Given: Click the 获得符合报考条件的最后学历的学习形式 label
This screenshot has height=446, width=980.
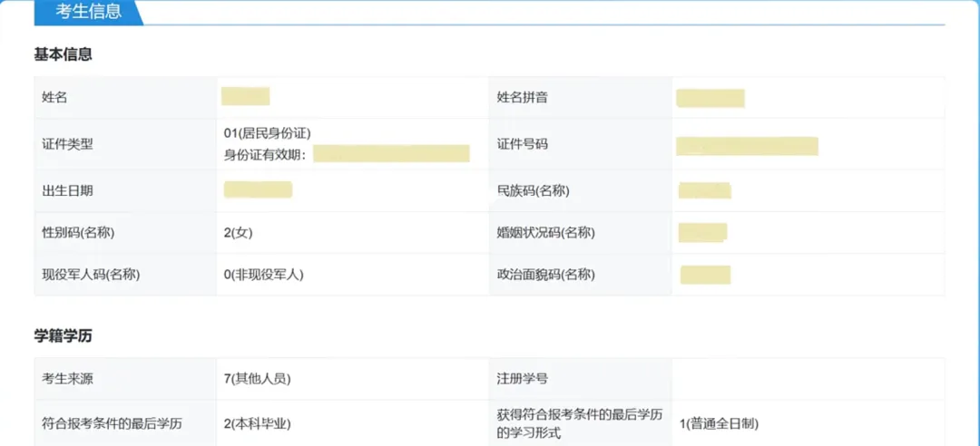Looking at the screenshot, I should [x=581, y=423].
